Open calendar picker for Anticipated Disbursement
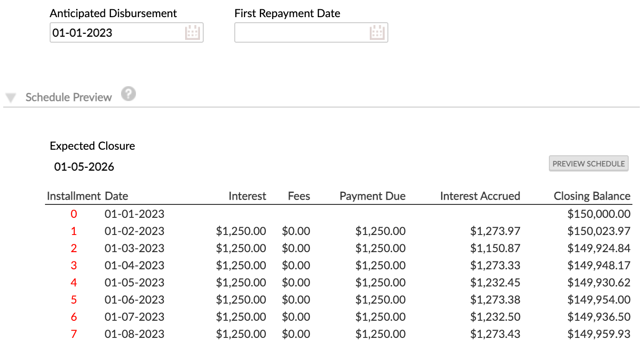The width and height of the screenshot is (644, 343). (192, 33)
